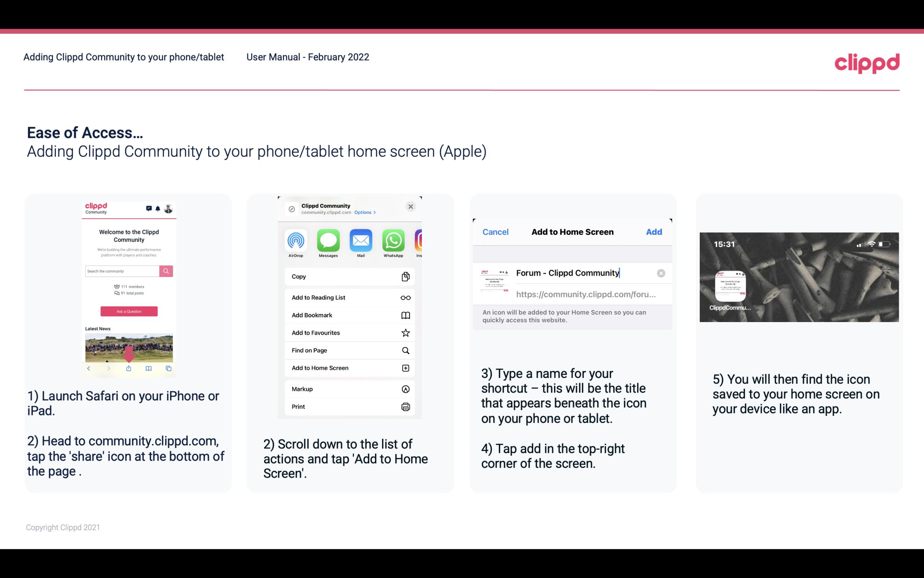Click the Markup option in share sheet
924x578 pixels.
[x=348, y=388]
